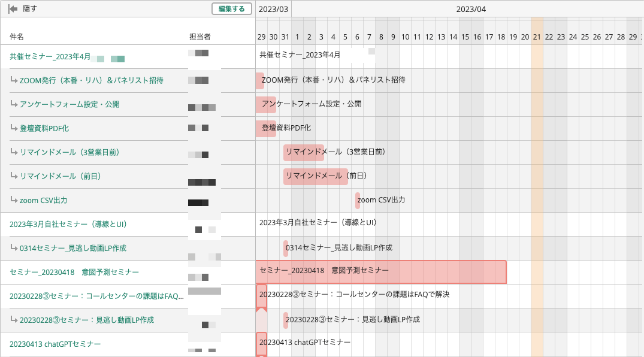
Task: Click the highlighted day 21 in date header
Action: [x=537, y=37]
